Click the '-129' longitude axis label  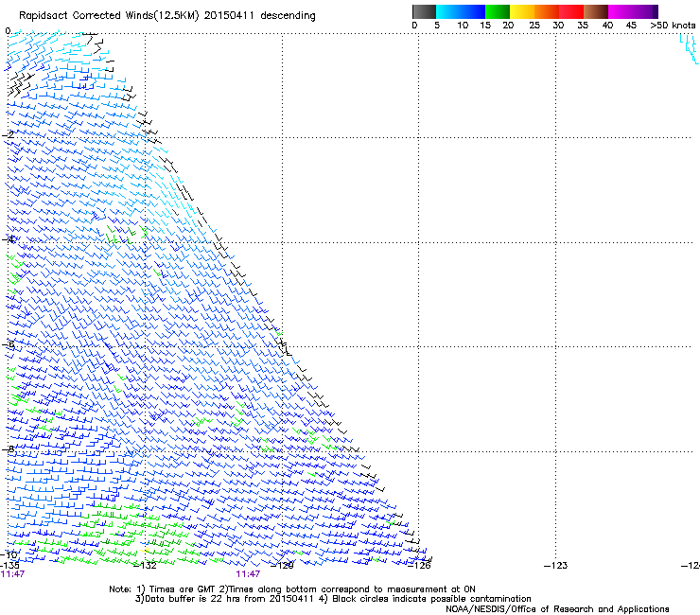point(283,566)
